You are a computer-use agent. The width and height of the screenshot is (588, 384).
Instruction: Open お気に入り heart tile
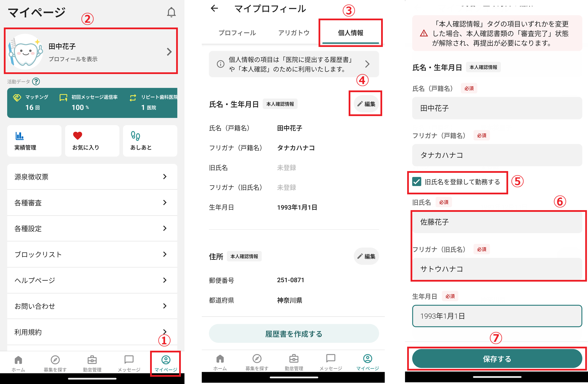tap(92, 141)
